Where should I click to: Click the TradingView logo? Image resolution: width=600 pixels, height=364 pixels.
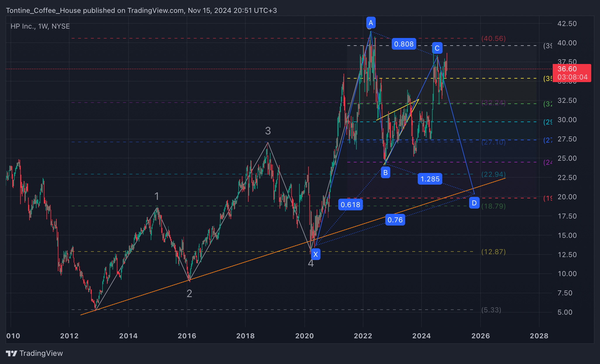[34, 353]
